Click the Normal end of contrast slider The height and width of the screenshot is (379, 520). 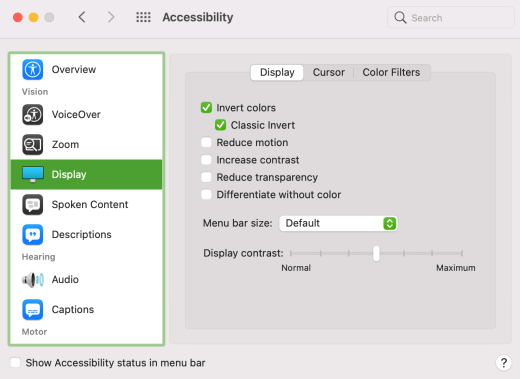click(291, 253)
